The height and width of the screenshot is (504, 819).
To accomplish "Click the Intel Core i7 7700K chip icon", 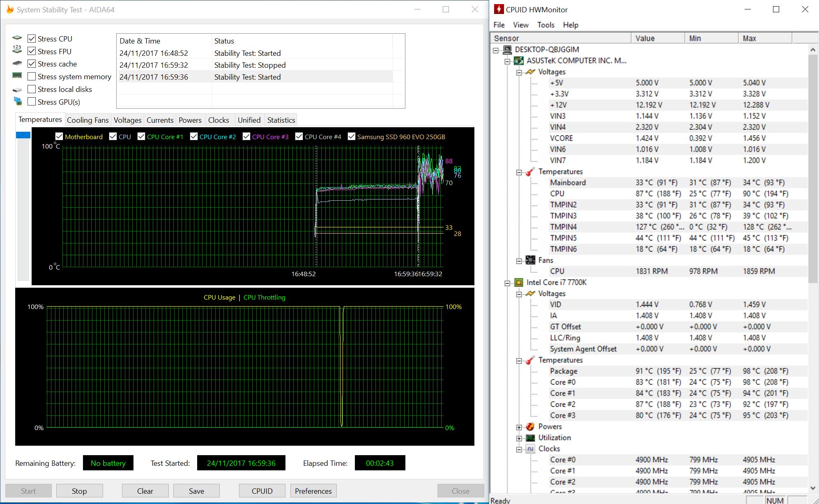I will tap(519, 282).
